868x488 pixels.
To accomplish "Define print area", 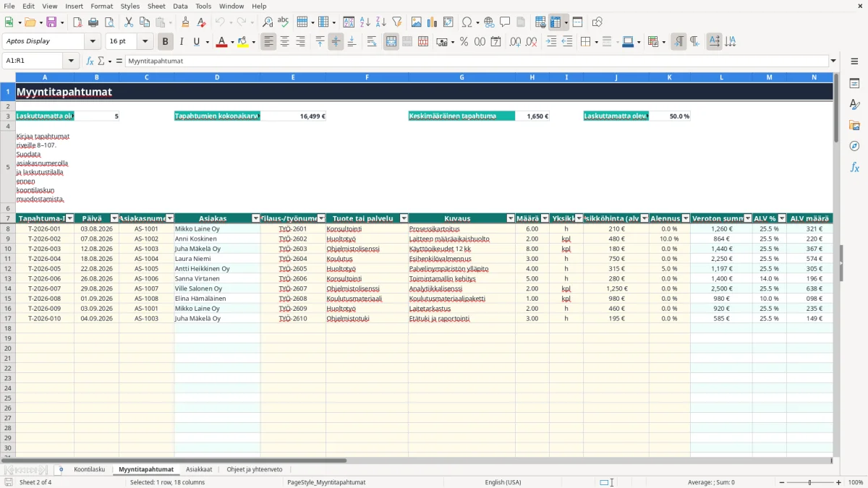I will click(x=540, y=22).
